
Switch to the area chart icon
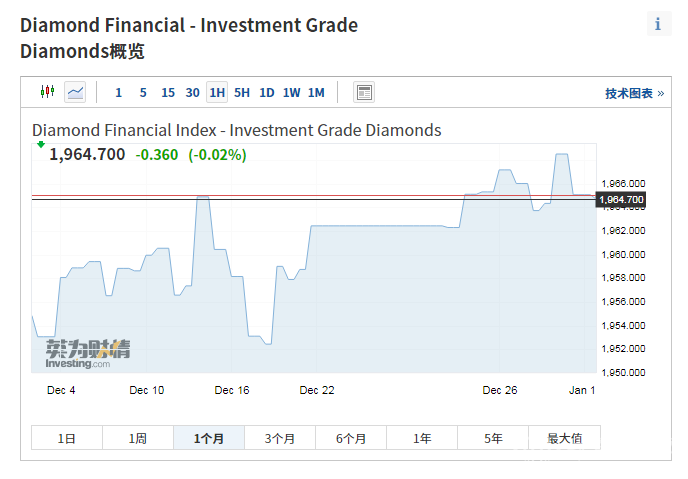pyautogui.click(x=75, y=92)
